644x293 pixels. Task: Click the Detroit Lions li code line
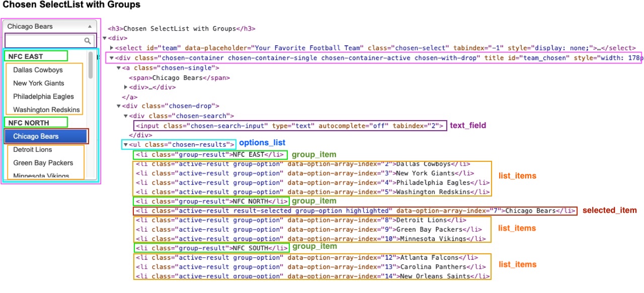pos(301,220)
